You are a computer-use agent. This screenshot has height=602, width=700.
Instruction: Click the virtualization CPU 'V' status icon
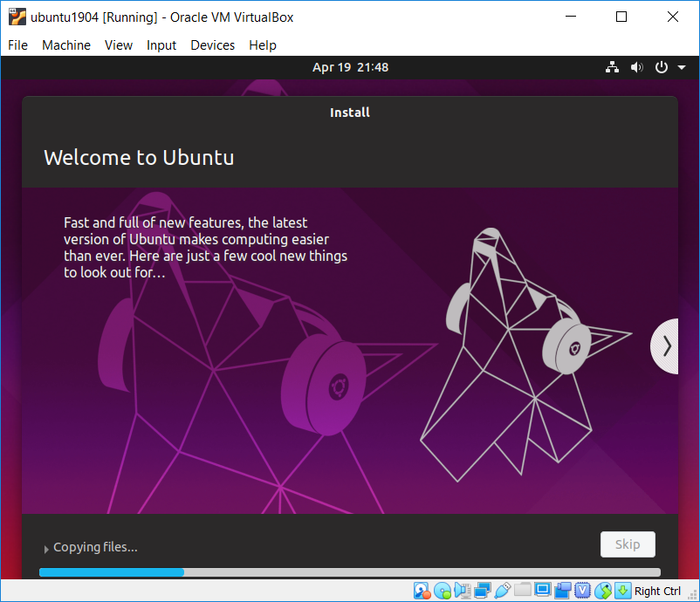(582, 591)
